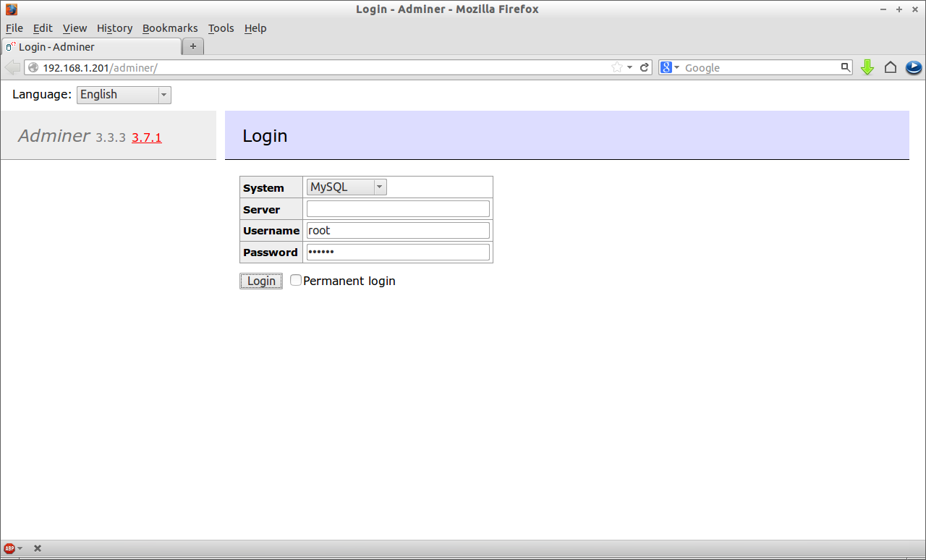Open the View menu
The image size is (926, 560).
pos(75,28)
